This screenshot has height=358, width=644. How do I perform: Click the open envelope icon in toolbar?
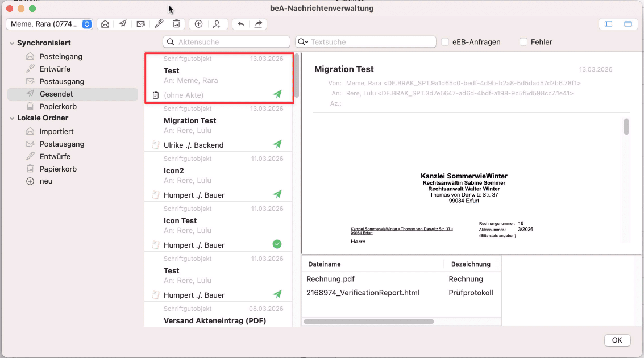(105, 24)
